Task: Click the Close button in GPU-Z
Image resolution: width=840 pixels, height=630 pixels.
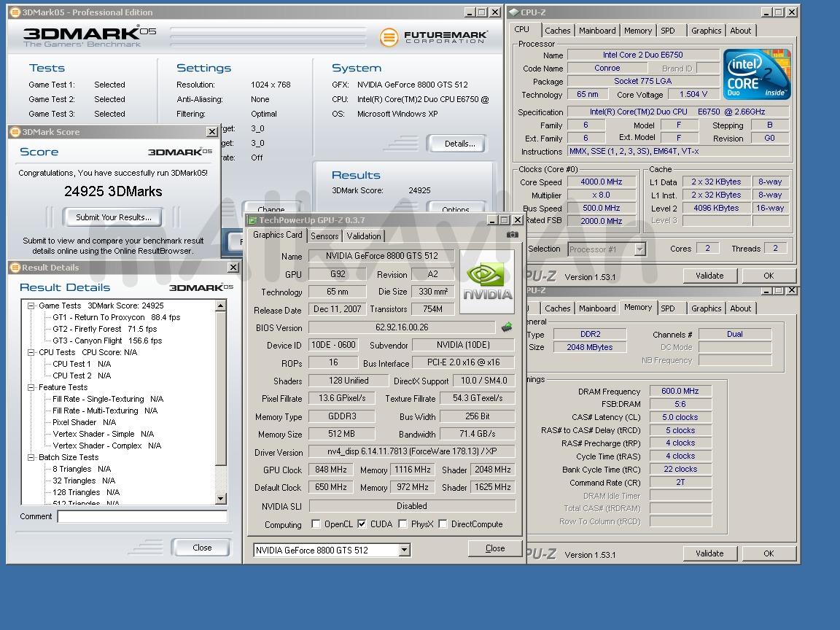Action: [495, 548]
